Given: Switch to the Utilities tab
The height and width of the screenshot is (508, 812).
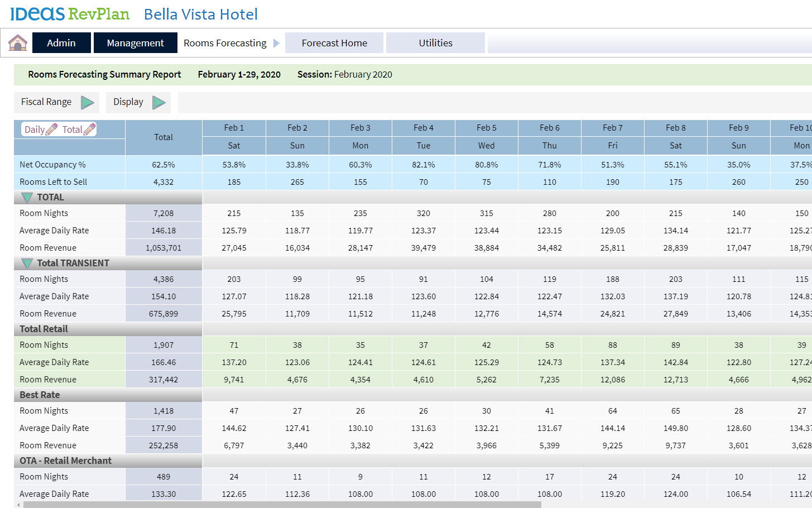Looking at the screenshot, I should point(435,43).
